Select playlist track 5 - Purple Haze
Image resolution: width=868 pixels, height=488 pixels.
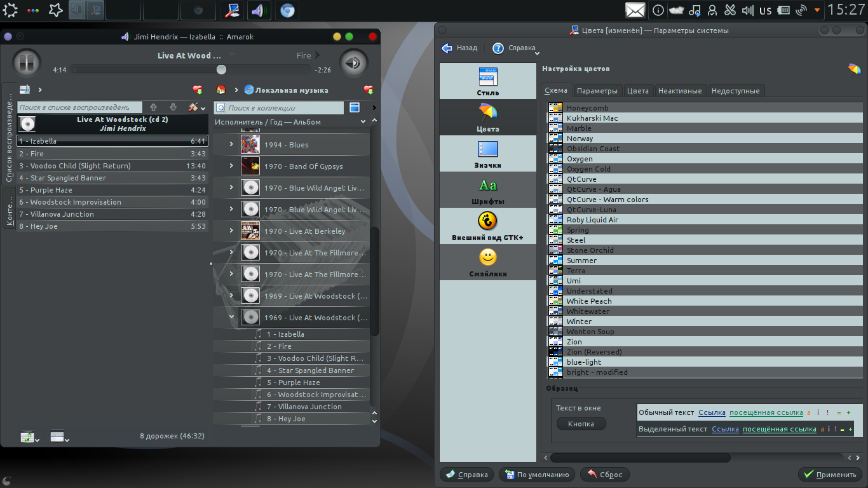[x=112, y=190]
